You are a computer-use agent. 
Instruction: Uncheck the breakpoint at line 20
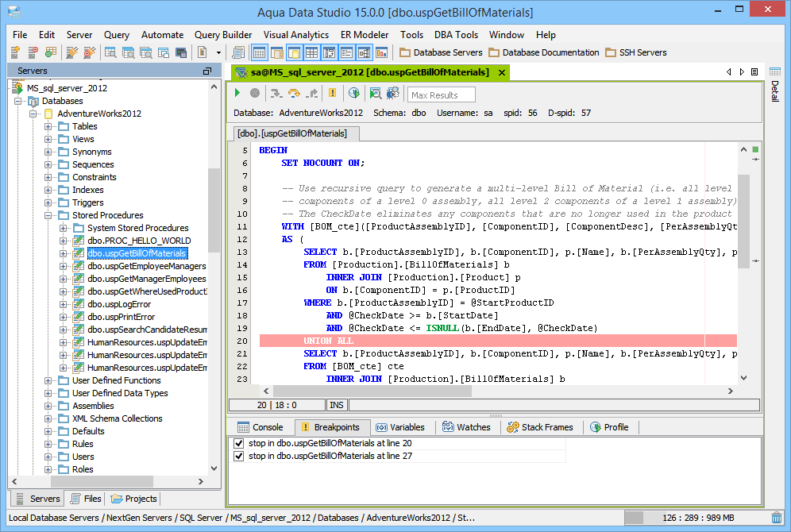[x=238, y=443]
